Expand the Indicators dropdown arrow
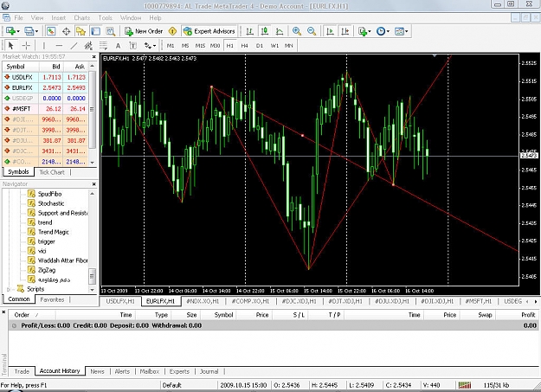Viewport: 541px width, 392px height. click(370, 31)
